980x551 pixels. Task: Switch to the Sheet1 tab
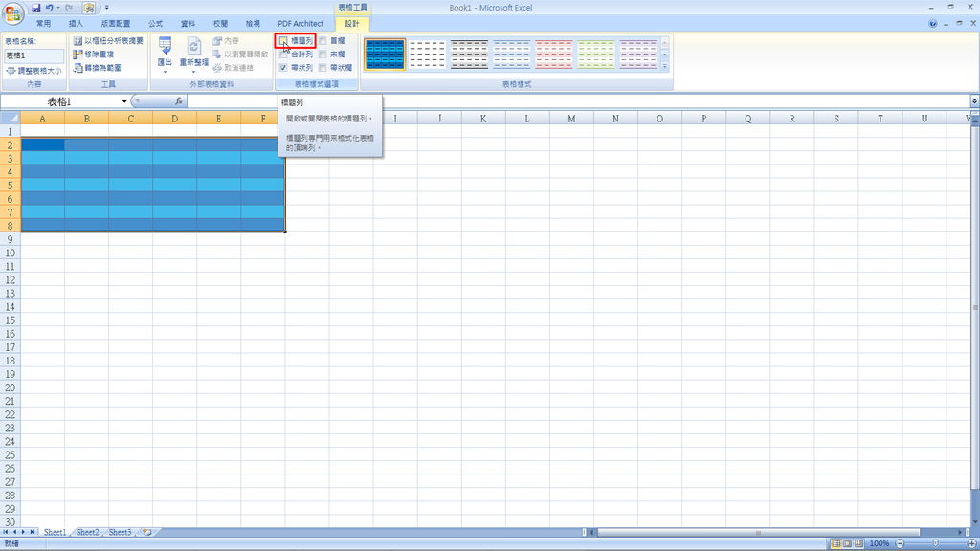coord(55,532)
